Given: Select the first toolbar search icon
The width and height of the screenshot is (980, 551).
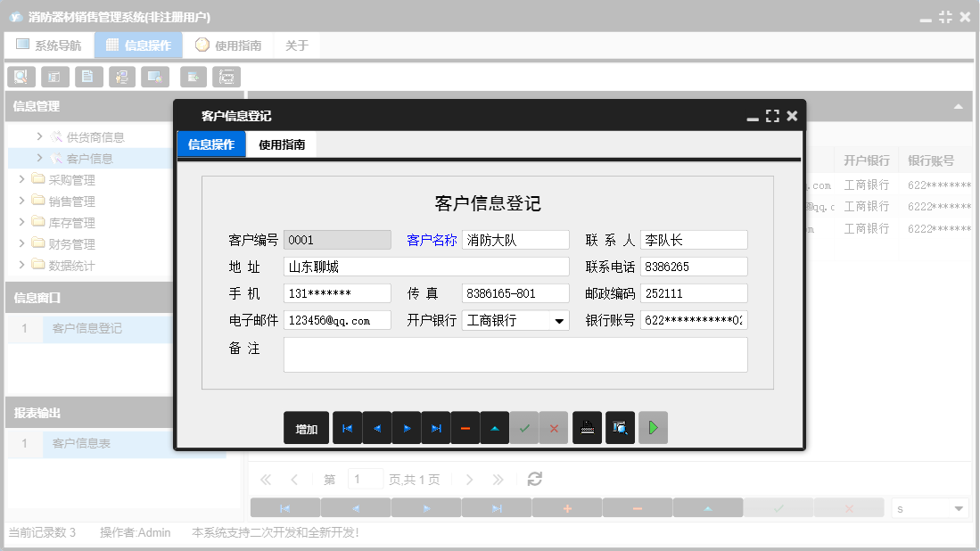Looking at the screenshot, I should 21,77.
